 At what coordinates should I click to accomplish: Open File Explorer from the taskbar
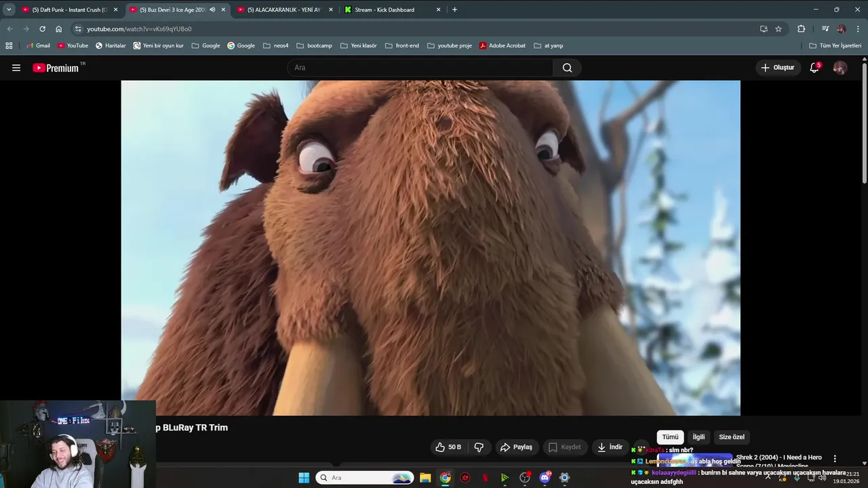tap(425, 478)
